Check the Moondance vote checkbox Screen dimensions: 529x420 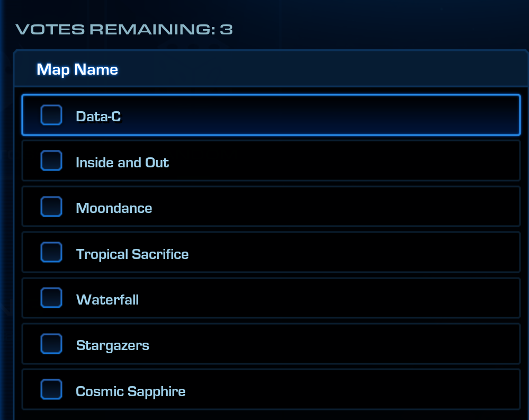[51, 207]
